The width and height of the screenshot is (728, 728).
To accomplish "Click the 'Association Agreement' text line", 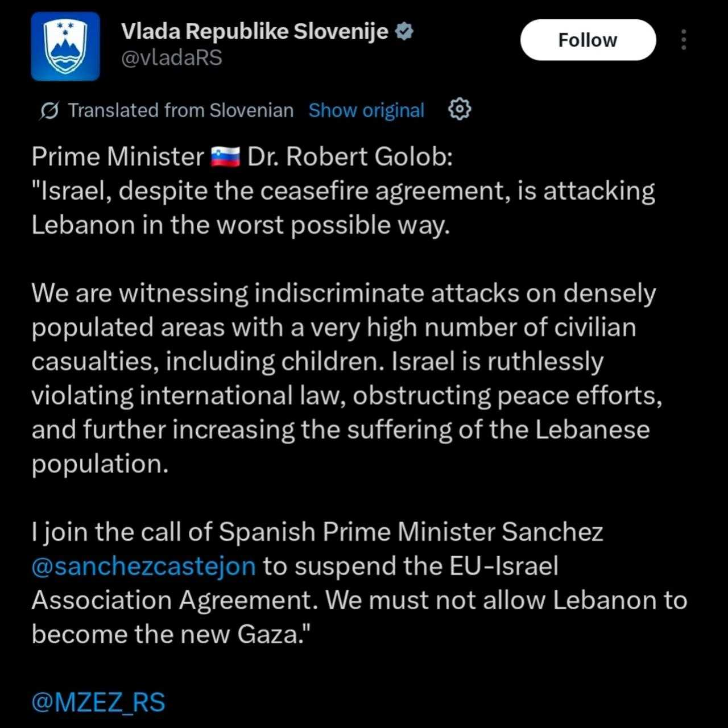I will pos(359,601).
